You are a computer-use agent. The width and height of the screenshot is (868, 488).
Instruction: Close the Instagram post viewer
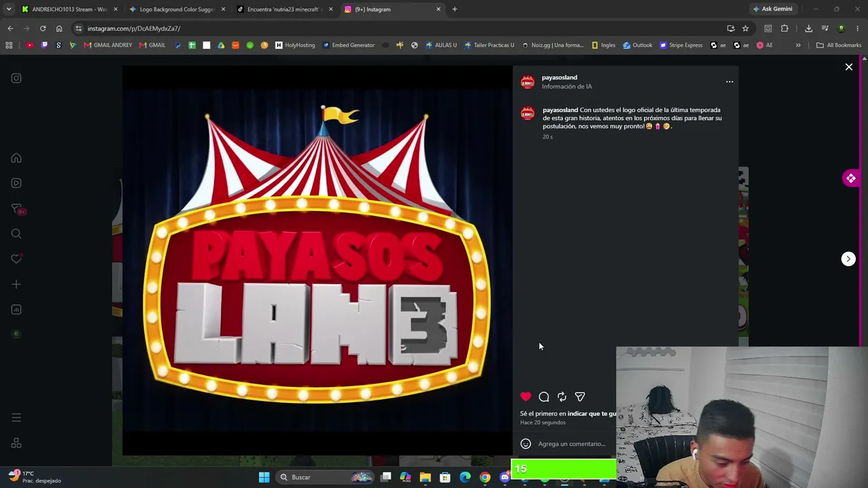[x=848, y=67]
